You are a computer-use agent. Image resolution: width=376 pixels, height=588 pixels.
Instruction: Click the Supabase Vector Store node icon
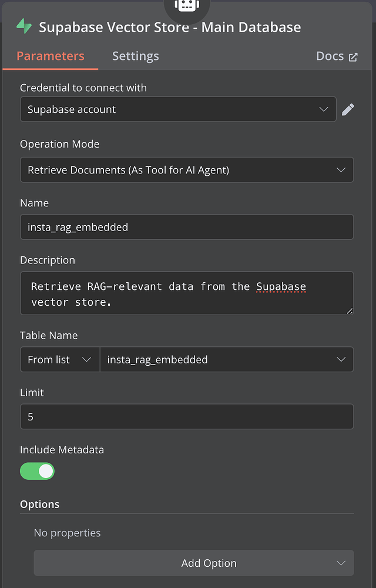pos(23,26)
